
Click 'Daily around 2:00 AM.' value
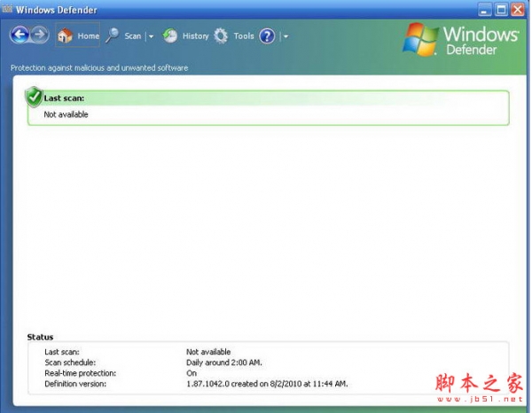click(x=224, y=362)
